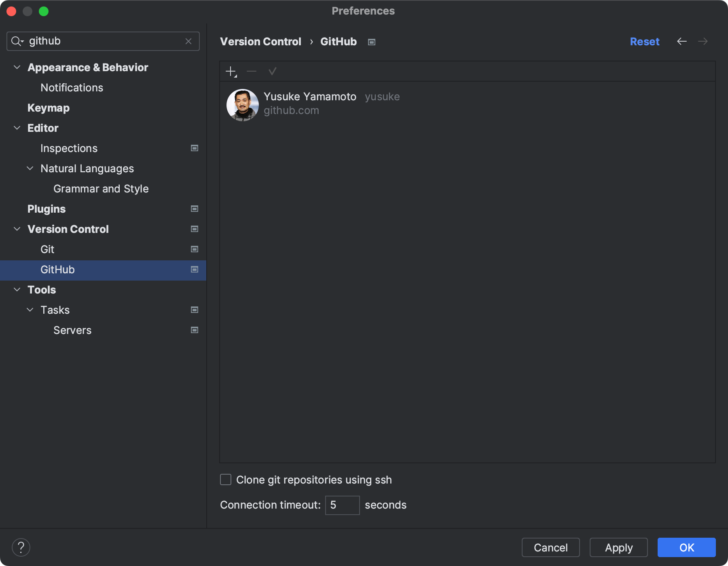The height and width of the screenshot is (566, 728).
Task: Open Keymap settings page
Action: [49, 108]
